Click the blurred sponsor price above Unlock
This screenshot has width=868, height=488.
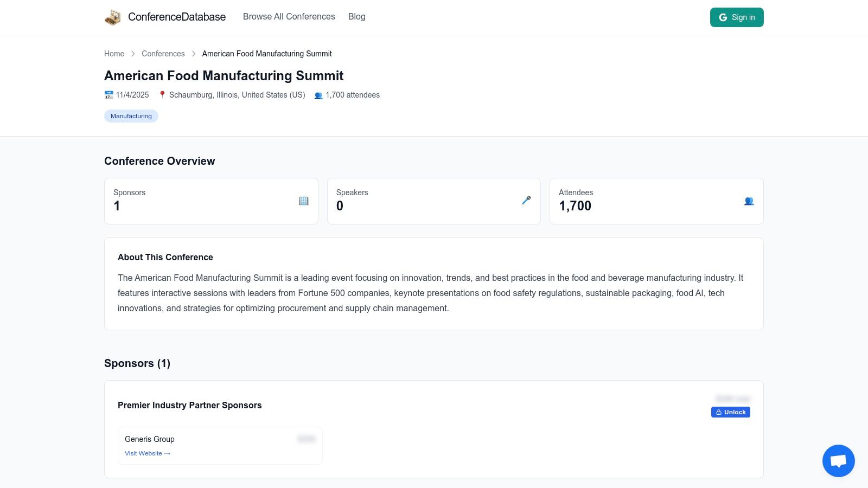click(x=732, y=399)
